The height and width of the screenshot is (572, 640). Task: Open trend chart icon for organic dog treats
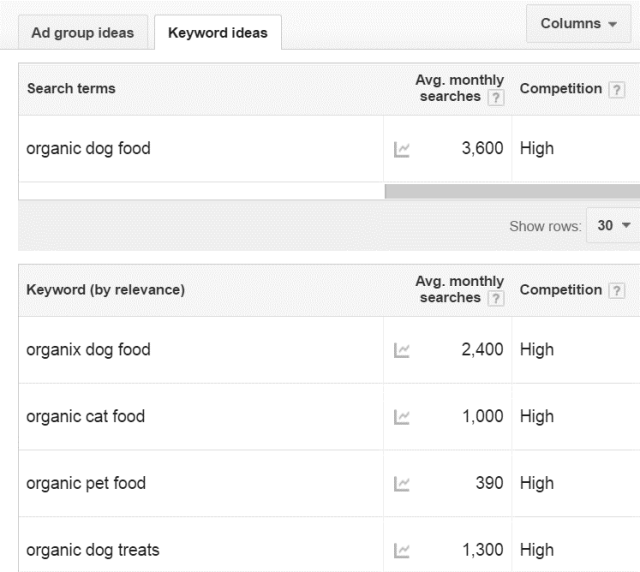[402, 550]
